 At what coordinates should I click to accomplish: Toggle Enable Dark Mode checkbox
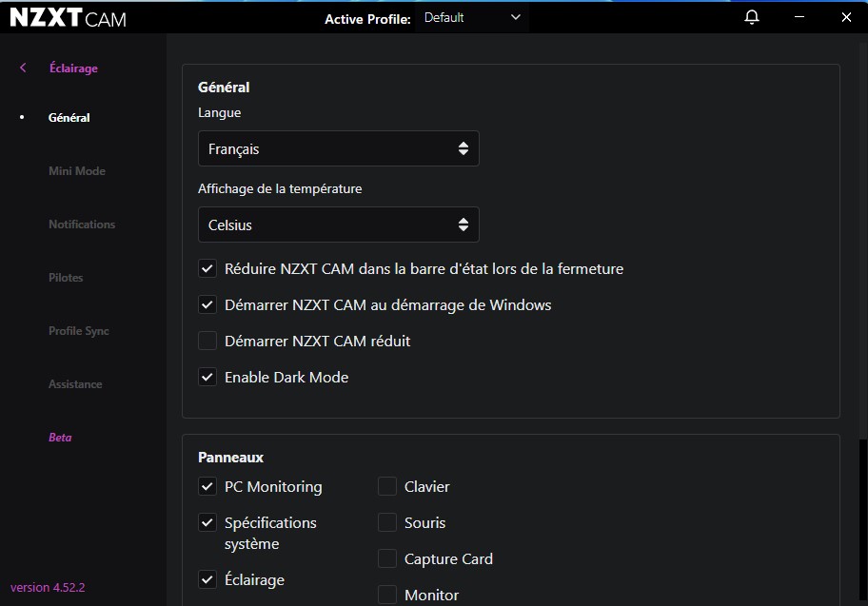[x=207, y=378]
